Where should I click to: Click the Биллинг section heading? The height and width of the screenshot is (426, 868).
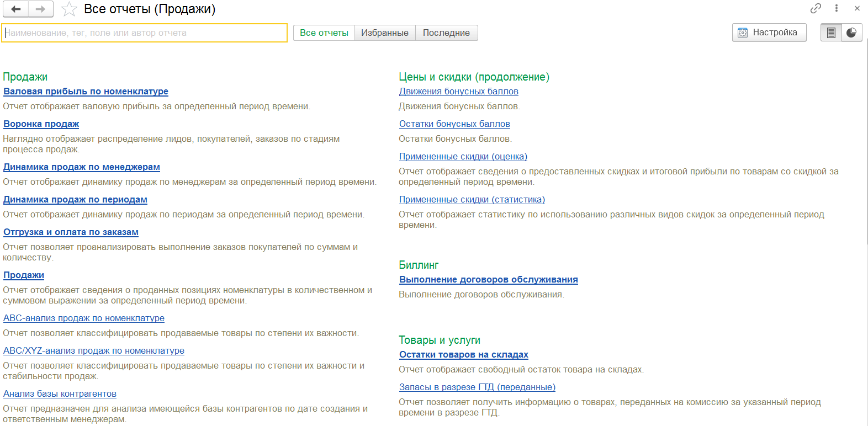(419, 265)
